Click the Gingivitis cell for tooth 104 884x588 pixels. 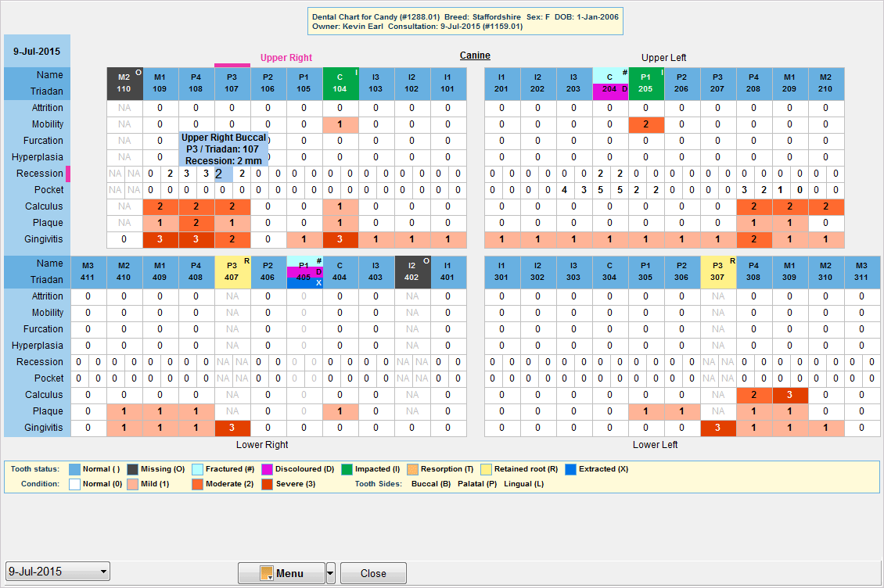[340, 239]
